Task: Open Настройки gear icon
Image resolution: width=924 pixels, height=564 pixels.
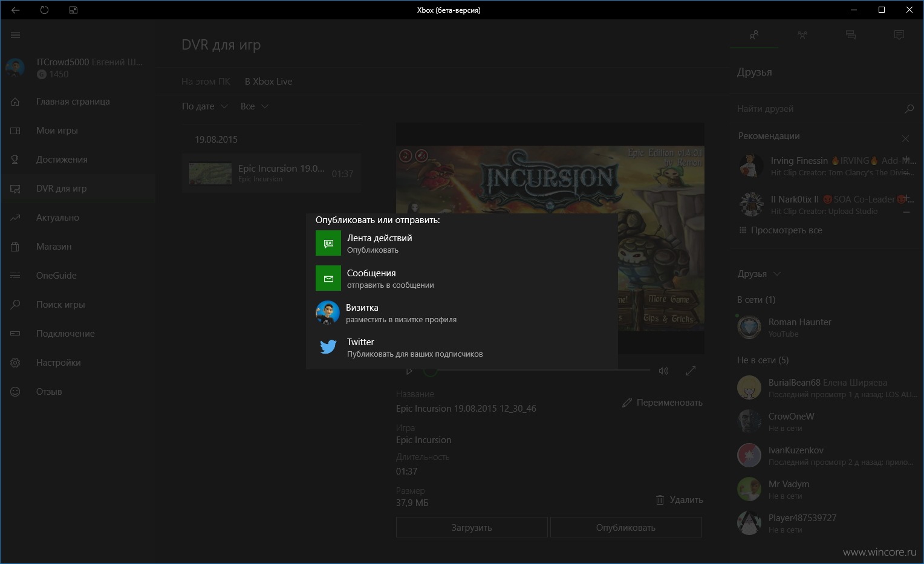Action: tap(16, 363)
